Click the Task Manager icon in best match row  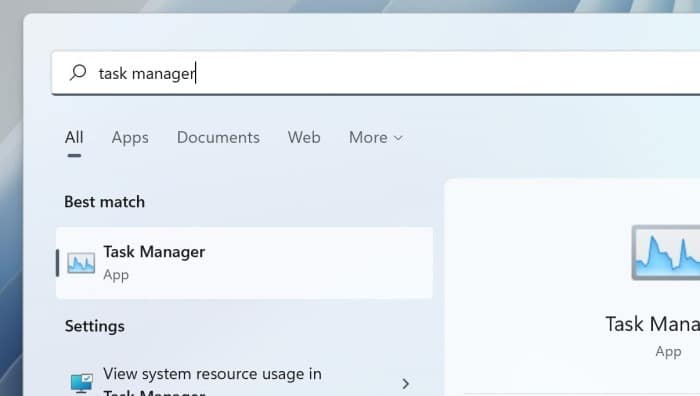click(81, 263)
